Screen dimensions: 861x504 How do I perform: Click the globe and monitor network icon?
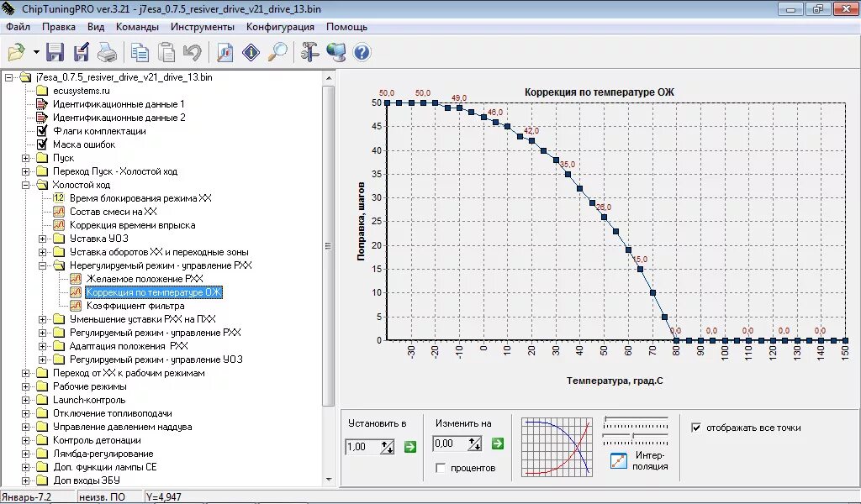tap(335, 53)
